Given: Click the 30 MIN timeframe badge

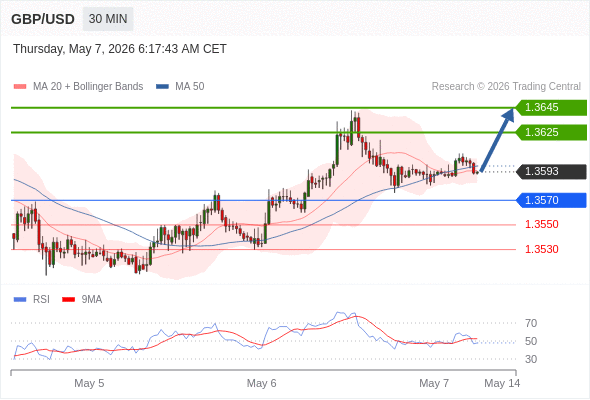Looking at the screenshot, I should point(108,19).
